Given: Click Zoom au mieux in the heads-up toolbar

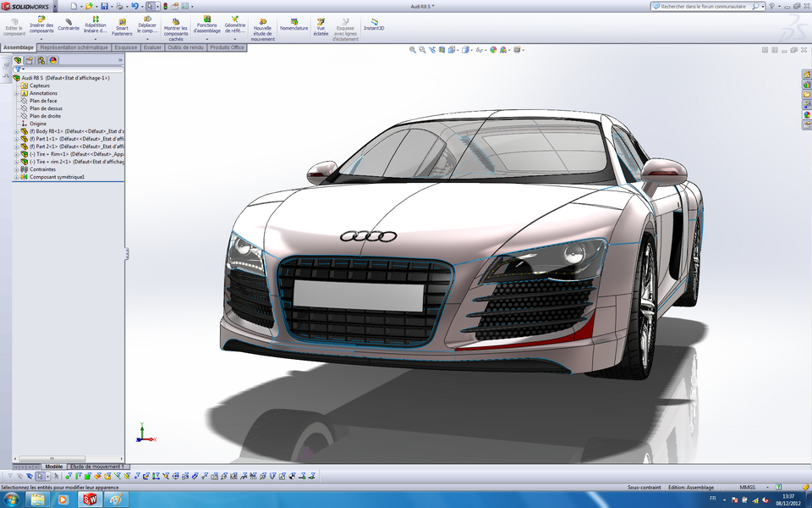Looking at the screenshot, I should click(412, 48).
